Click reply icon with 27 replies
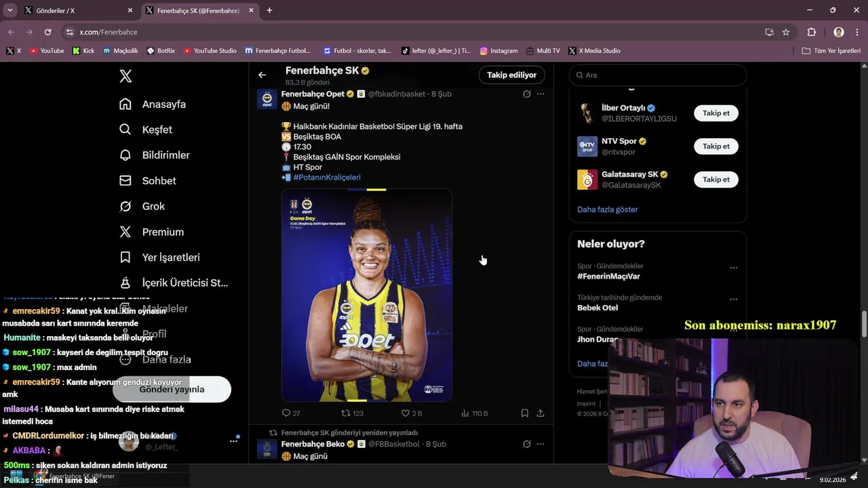The image size is (868, 488). coord(286,413)
